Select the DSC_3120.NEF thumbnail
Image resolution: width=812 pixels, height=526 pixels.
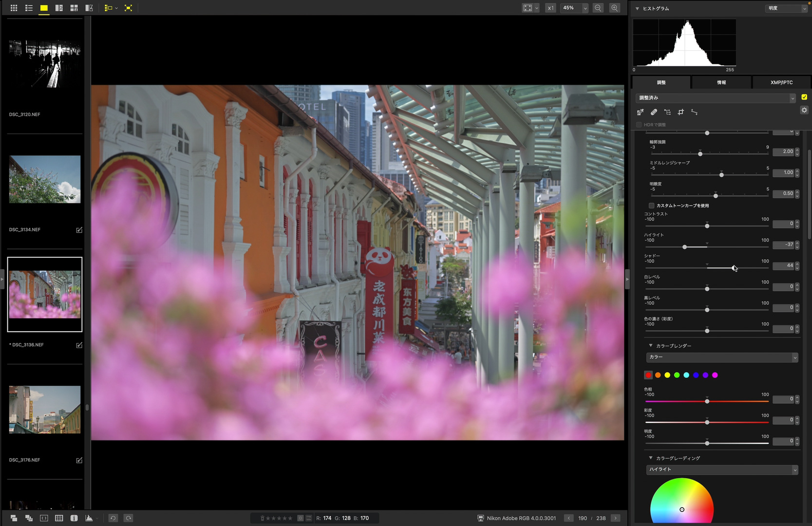point(45,64)
